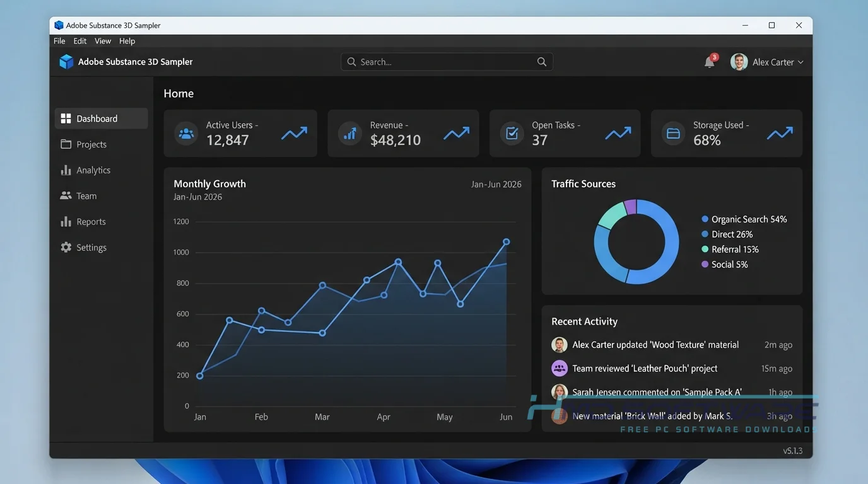The height and width of the screenshot is (484, 868).
Task: Click the Direct 26% legend entry
Action: [x=727, y=234]
